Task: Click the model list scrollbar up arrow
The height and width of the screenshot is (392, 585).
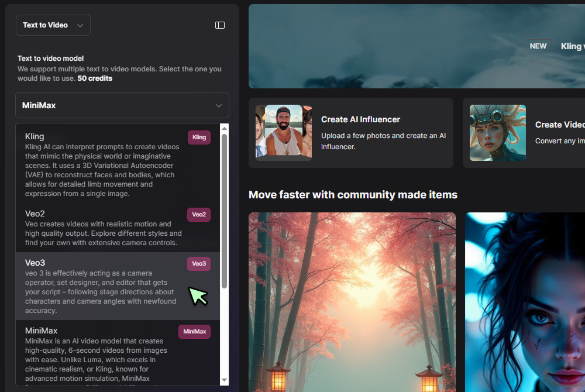Action: (x=224, y=128)
